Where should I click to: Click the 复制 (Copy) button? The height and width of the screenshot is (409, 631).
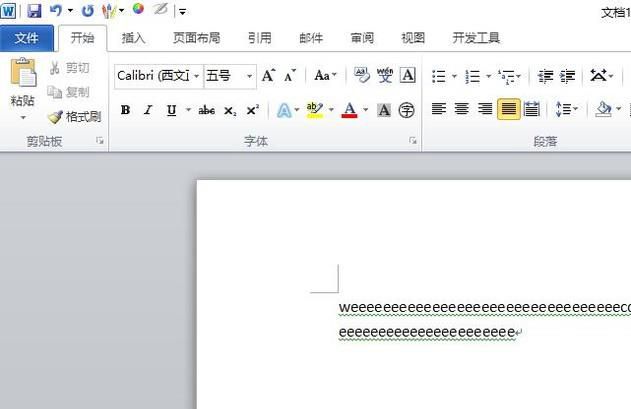pyautogui.click(x=68, y=92)
